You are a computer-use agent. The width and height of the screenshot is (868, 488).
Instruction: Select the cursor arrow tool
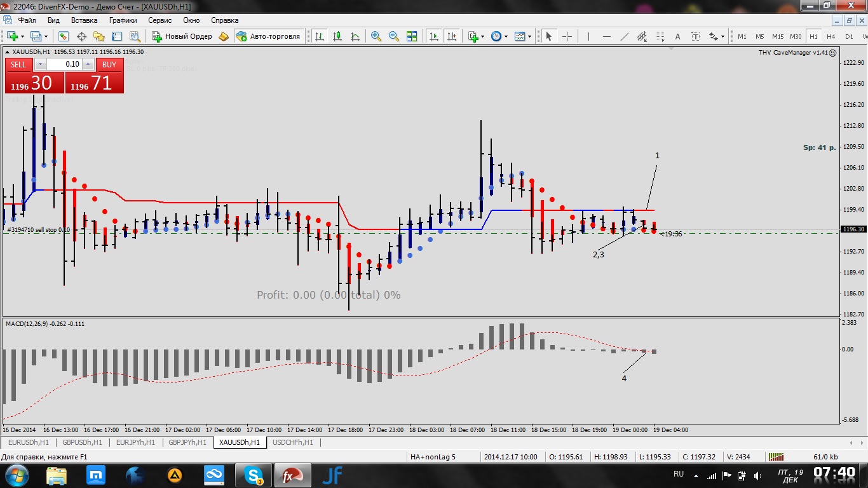point(549,36)
